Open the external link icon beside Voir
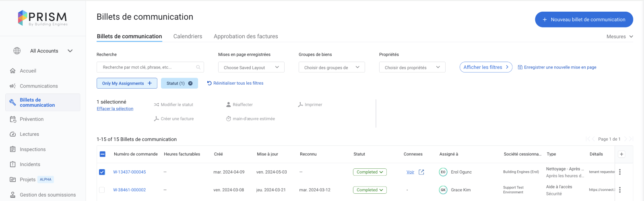This screenshot has width=644, height=201. (421, 172)
